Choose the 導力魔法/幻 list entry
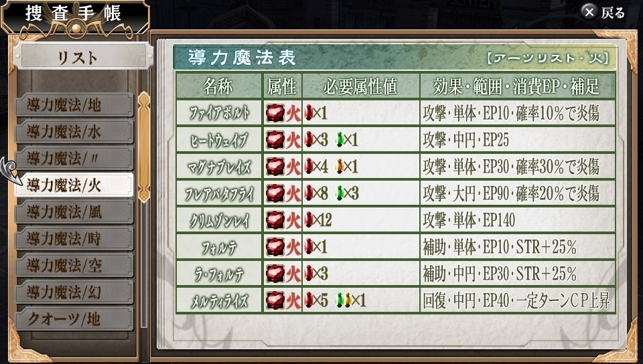Viewport: 643px width, 364px height. coord(74,292)
